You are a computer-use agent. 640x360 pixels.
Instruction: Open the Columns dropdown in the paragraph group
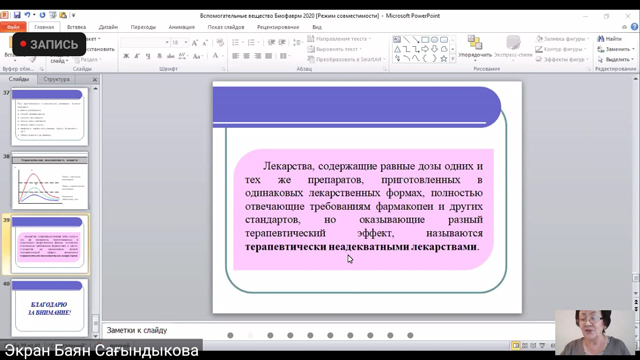(x=284, y=56)
